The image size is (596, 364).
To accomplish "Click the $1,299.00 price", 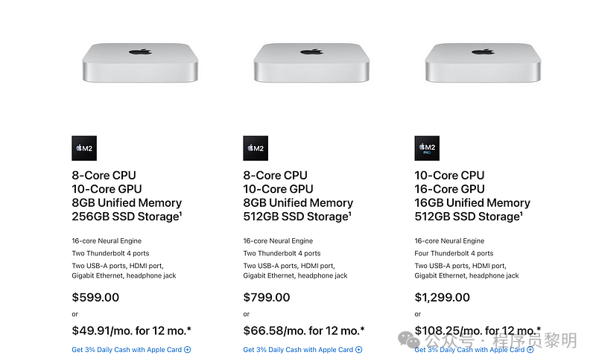I will [x=442, y=297].
